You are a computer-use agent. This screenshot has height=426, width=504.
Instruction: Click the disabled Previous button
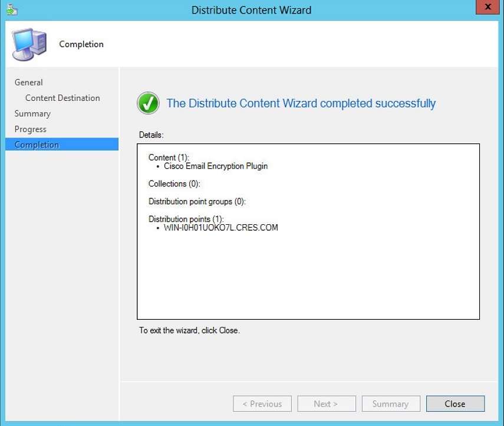point(262,404)
